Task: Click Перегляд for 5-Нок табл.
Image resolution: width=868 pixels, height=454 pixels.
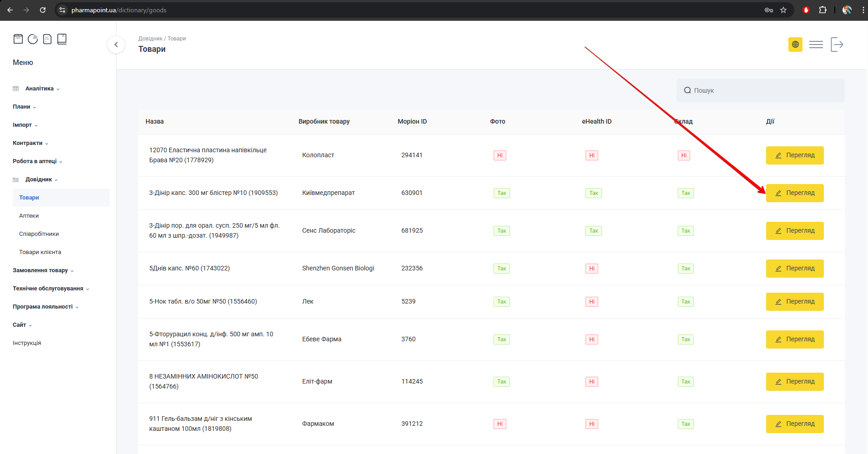Action: click(x=794, y=302)
